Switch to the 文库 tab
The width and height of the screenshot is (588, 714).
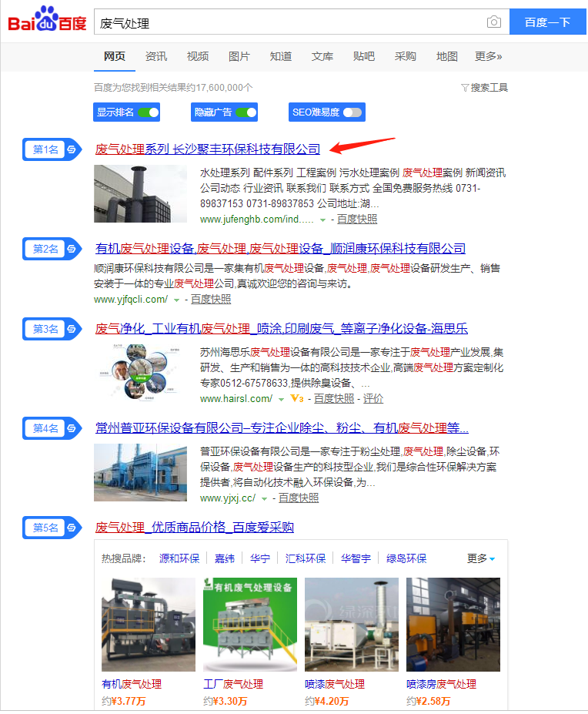pyautogui.click(x=322, y=56)
